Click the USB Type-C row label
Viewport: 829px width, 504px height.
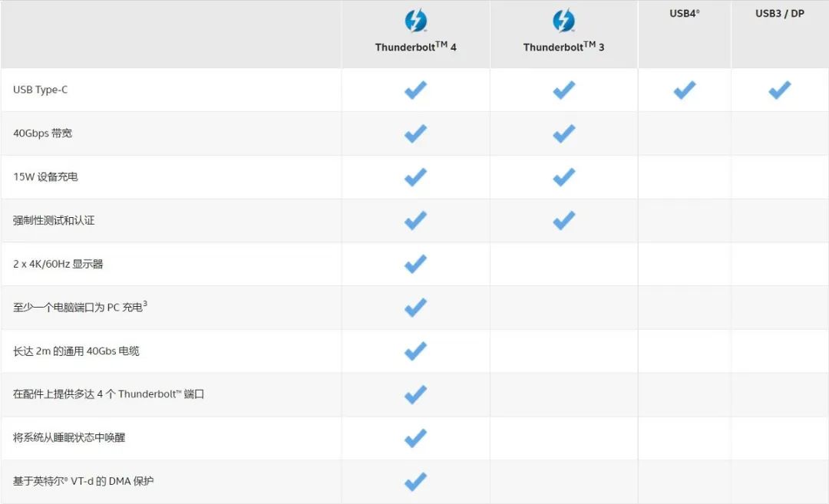click(x=40, y=90)
